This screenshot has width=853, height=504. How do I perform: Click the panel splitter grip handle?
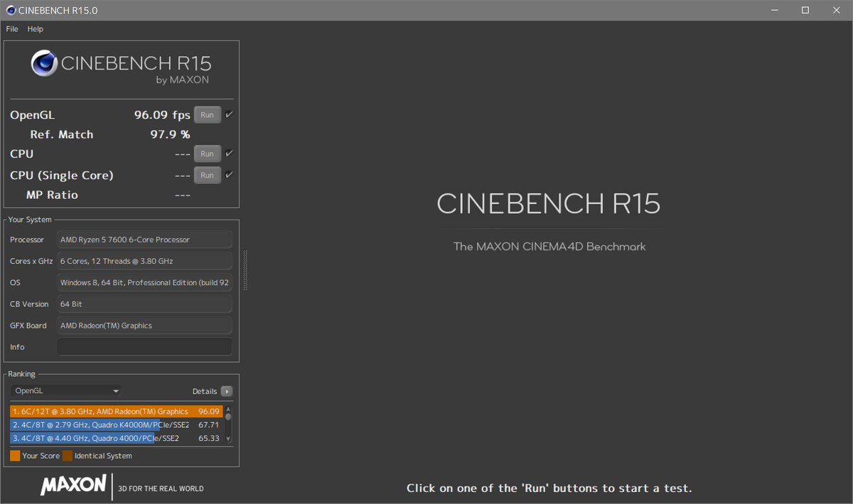[x=245, y=270]
